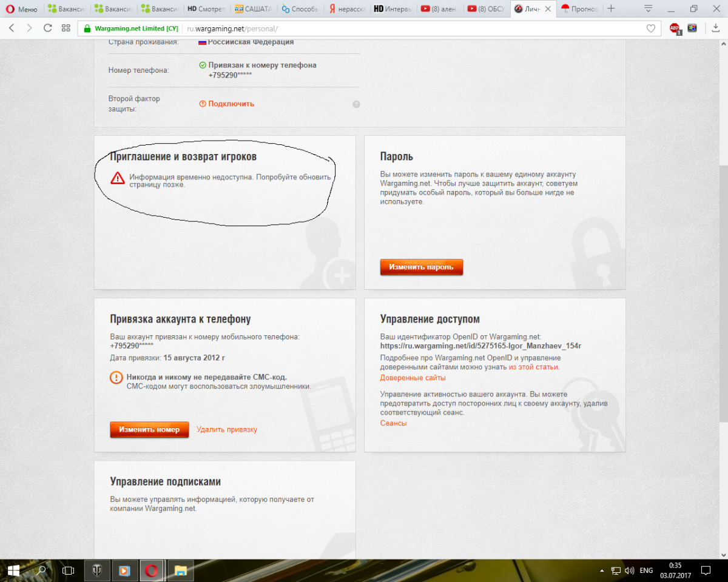Open Speed Dial grid icon

[x=66, y=28]
